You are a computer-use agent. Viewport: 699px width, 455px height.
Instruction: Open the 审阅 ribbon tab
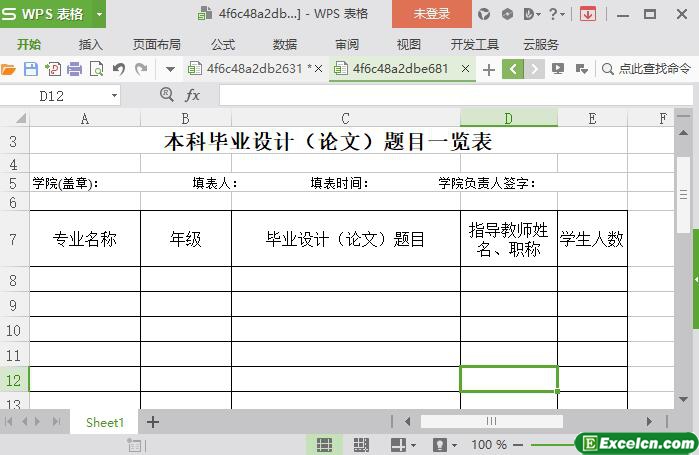[x=347, y=45]
